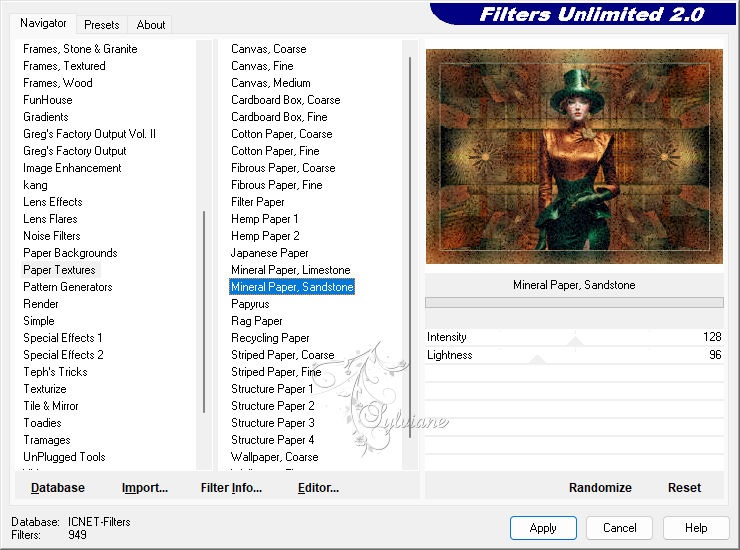The width and height of the screenshot is (740, 550).
Task: Select 'Frames, Wood' category
Action: (58, 83)
